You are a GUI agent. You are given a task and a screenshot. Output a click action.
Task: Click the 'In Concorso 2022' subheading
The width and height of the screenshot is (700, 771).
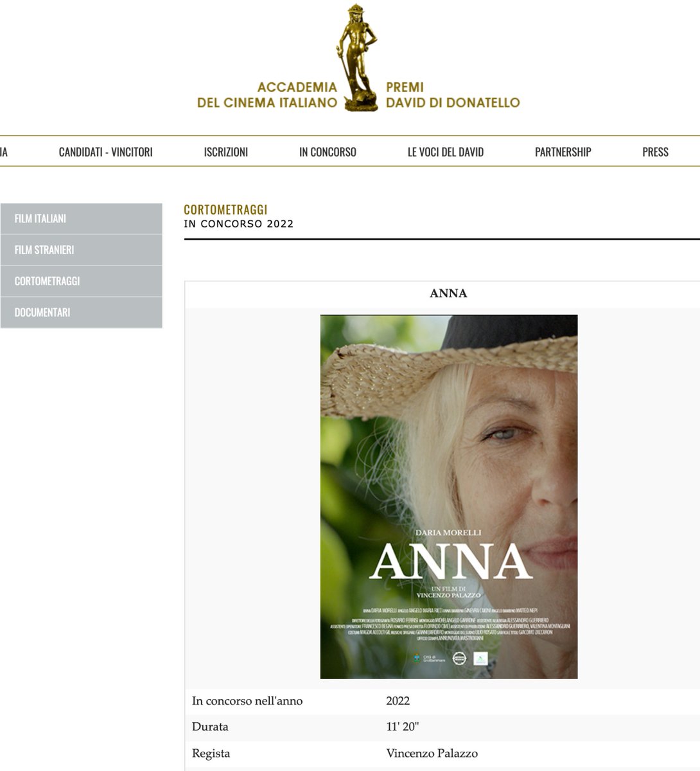coord(239,224)
